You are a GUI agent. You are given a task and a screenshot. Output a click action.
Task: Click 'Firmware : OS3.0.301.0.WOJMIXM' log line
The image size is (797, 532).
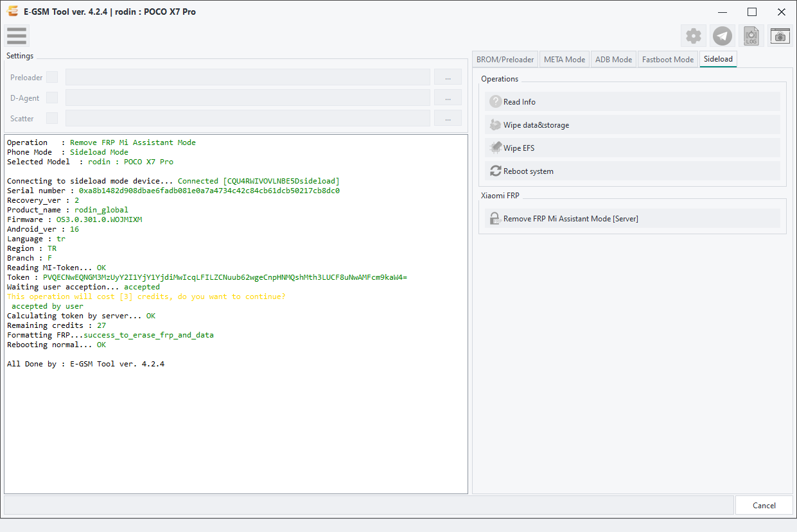74,219
